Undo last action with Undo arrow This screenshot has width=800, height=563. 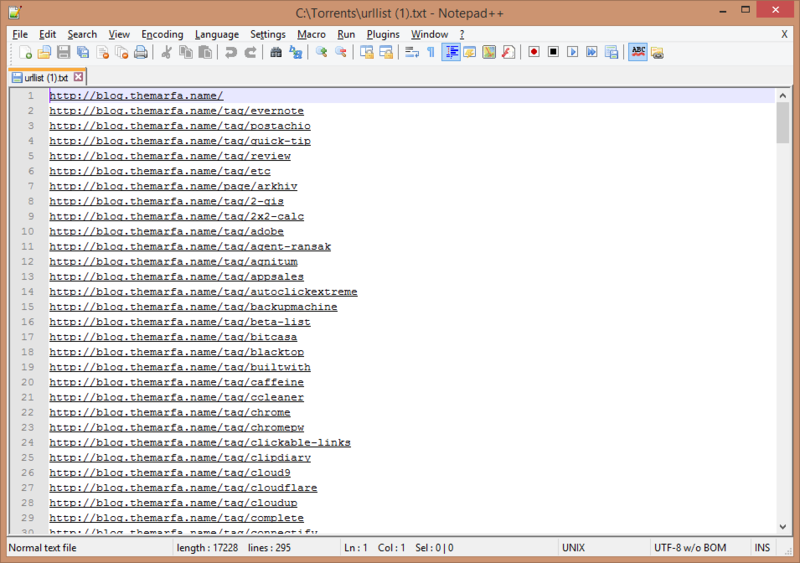click(231, 52)
